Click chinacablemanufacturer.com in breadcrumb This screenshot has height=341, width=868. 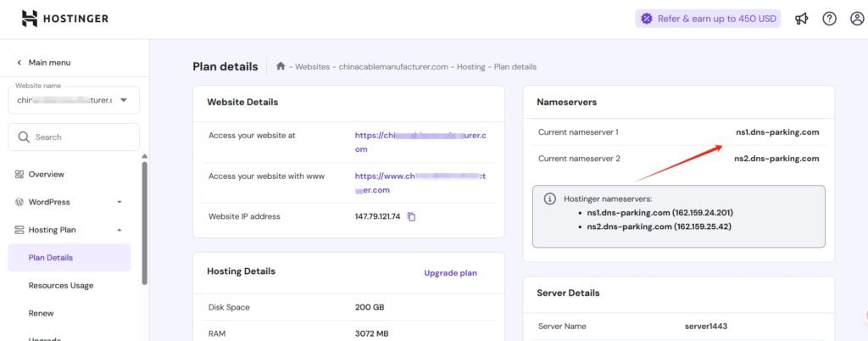[393, 66]
